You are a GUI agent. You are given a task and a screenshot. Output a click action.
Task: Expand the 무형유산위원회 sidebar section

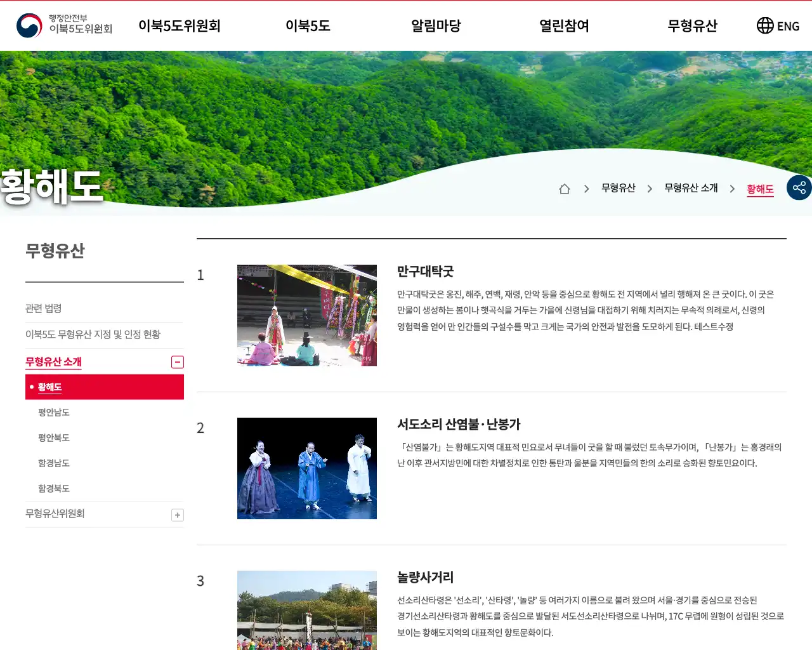[178, 515]
